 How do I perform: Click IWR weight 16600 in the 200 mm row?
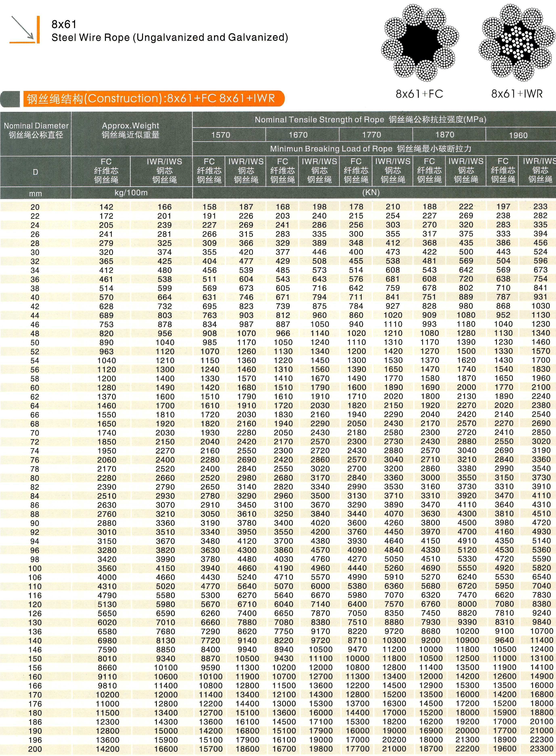[x=166, y=749]
